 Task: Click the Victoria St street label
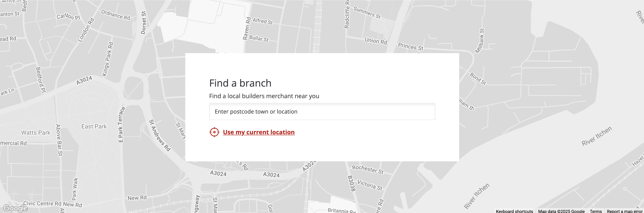[369, 185]
